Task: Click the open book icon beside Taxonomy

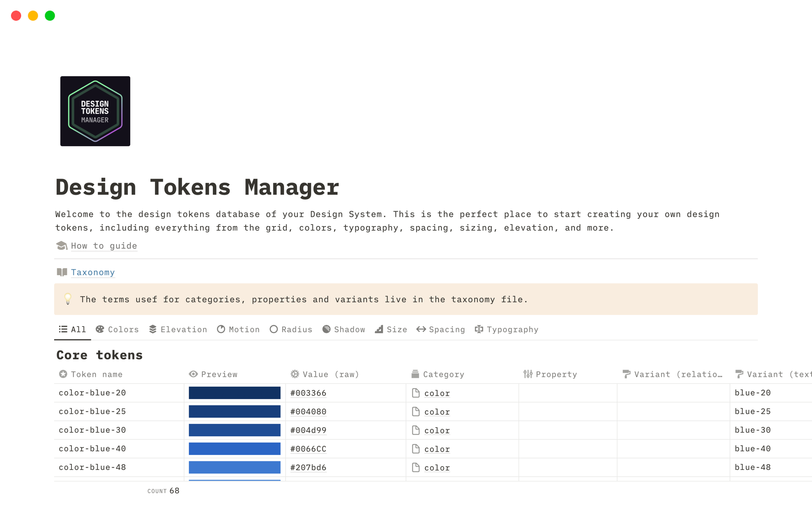Action: click(x=62, y=272)
